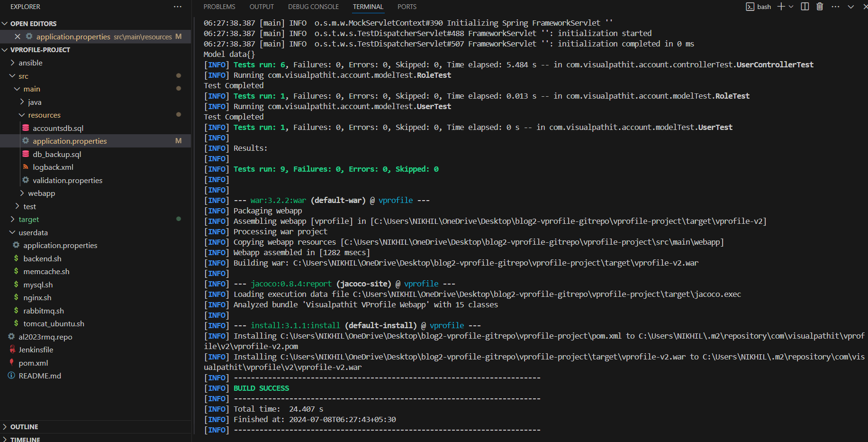Viewport: 868px width, 442px height.
Task: Click rabbitmq.sh shell script icon
Action: coord(16,311)
